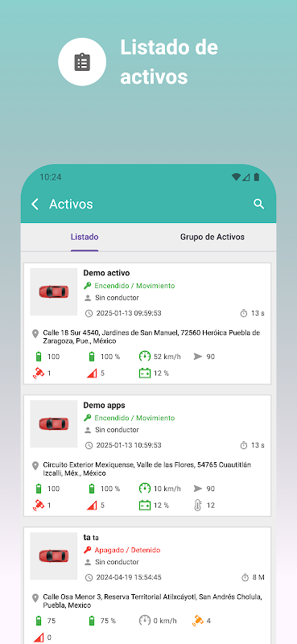Viewport: 297px width, 644px height.
Task: Select Encendido / Movimiento status of Demo activo
Action: (134, 286)
